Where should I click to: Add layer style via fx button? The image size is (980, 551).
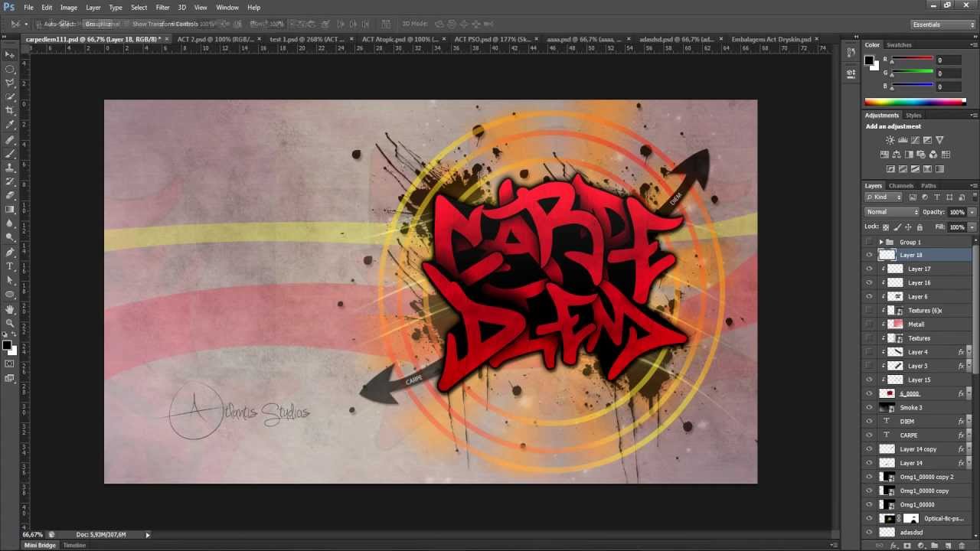(x=893, y=546)
